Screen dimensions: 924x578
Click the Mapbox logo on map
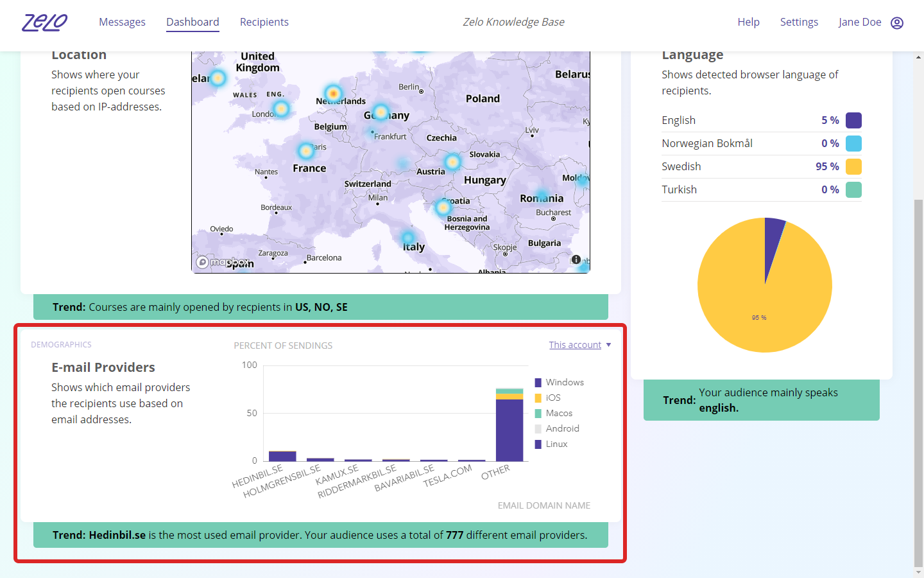(223, 262)
